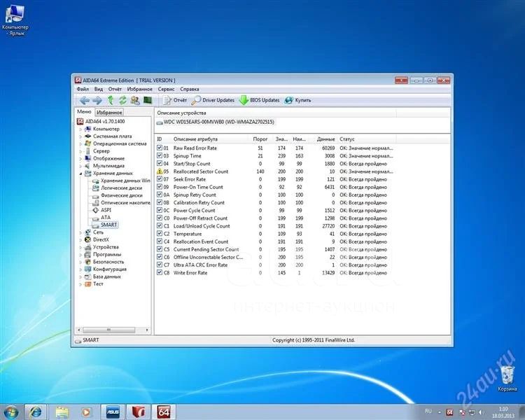Screen dimensions: 525x420
Task: Open the Вид menu
Action: [x=99, y=89]
